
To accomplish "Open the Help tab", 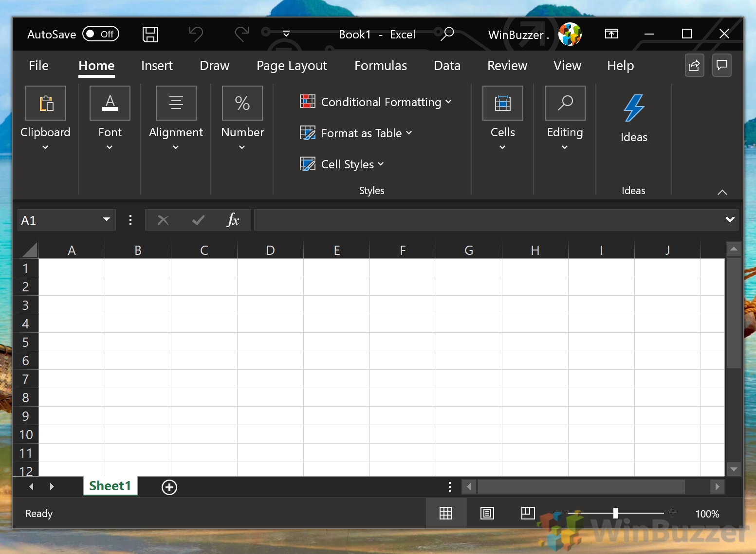I will click(620, 66).
